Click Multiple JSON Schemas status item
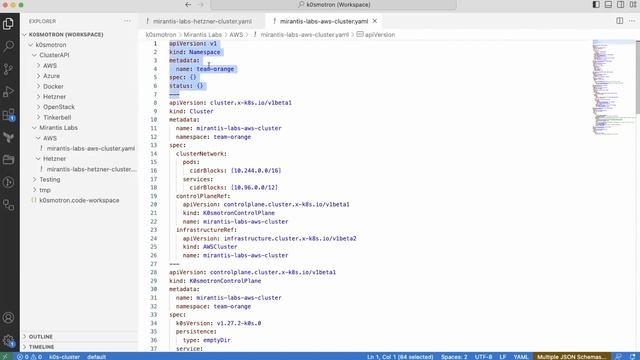Screen dimensions: 640x360 pos(571,357)
